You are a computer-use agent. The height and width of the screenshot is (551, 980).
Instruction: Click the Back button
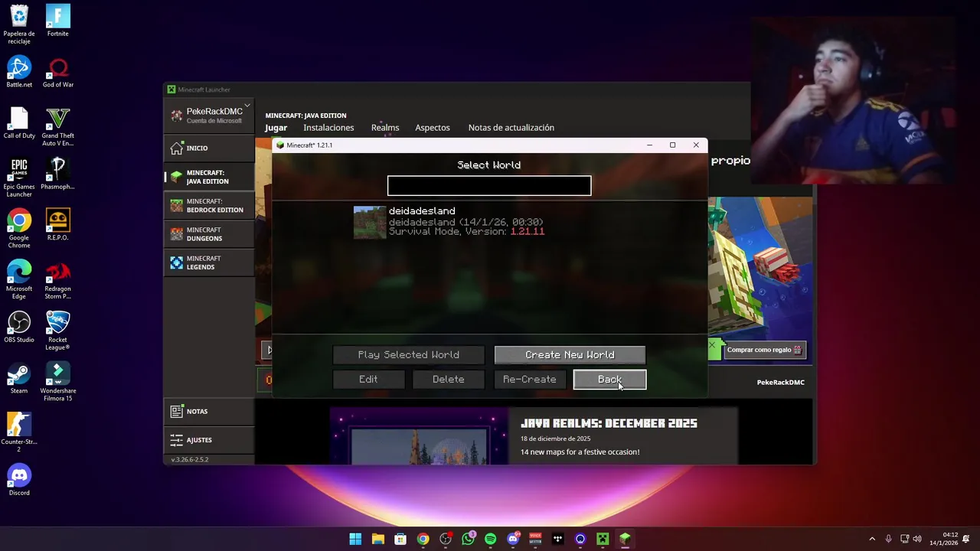(610, 380)
